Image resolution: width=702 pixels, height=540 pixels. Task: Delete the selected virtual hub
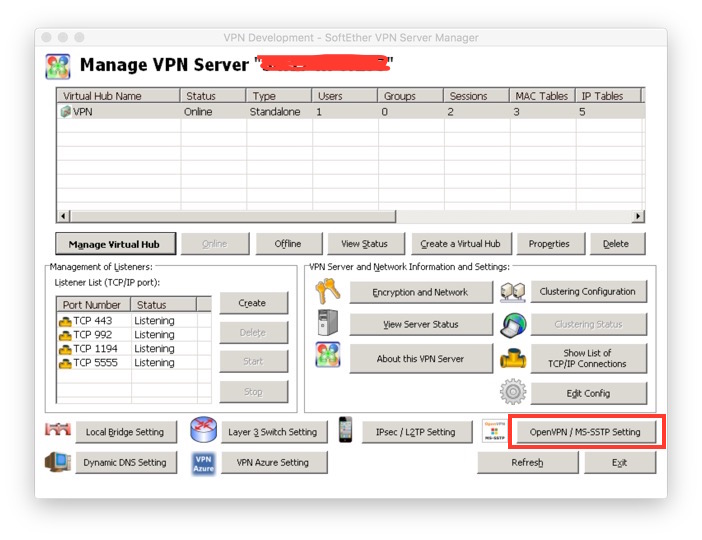[616, 244]
